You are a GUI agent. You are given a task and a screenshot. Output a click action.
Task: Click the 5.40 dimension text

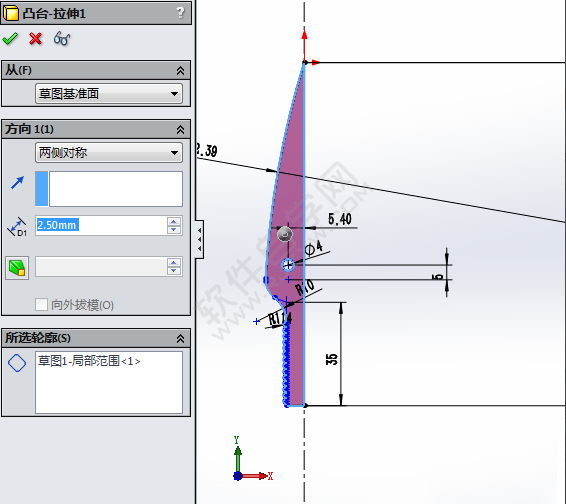(x=339, y=219)
